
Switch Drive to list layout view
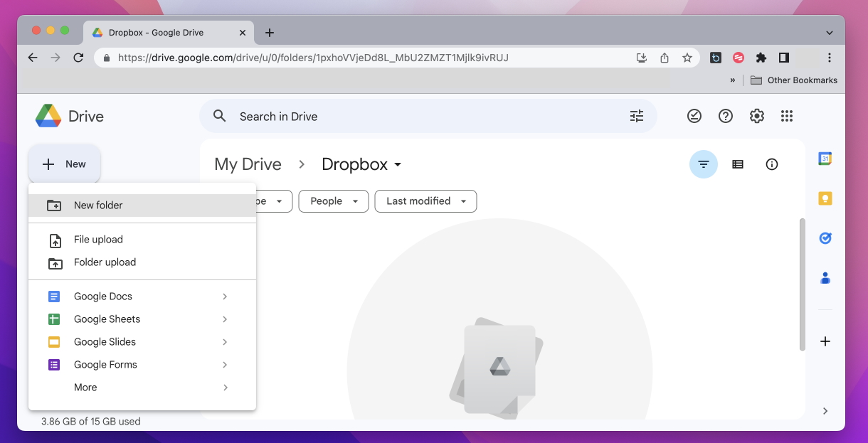coord(738,164)
